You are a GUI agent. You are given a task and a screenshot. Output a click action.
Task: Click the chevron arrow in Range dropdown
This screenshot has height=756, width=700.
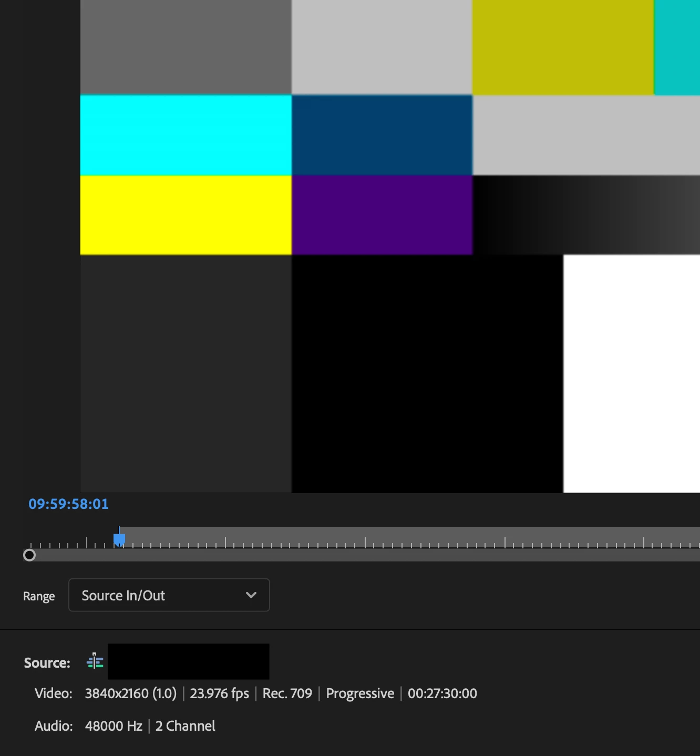coord(251,595)
